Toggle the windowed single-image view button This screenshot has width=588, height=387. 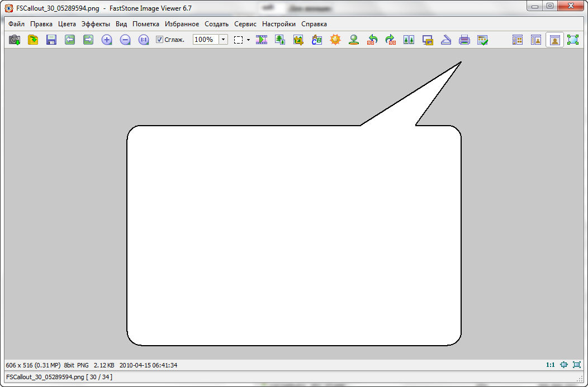[554, 40]
